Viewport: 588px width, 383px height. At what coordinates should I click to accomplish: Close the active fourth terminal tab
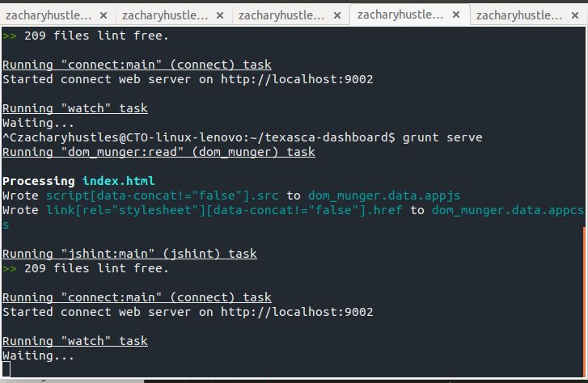(x=456, y=15)
